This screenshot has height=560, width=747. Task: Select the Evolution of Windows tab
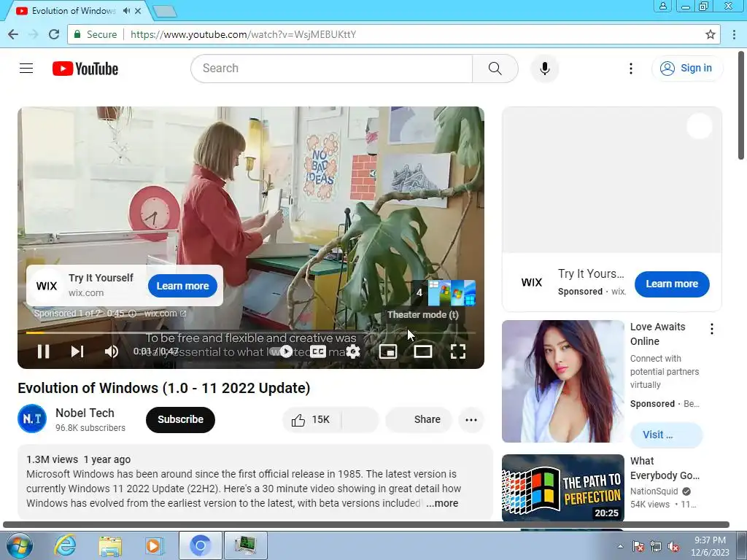tap(72, 10)
